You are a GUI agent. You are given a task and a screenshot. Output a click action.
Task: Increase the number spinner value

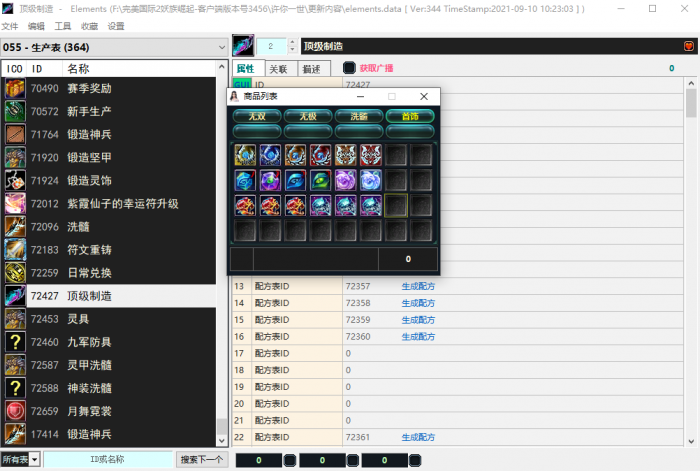292,42
